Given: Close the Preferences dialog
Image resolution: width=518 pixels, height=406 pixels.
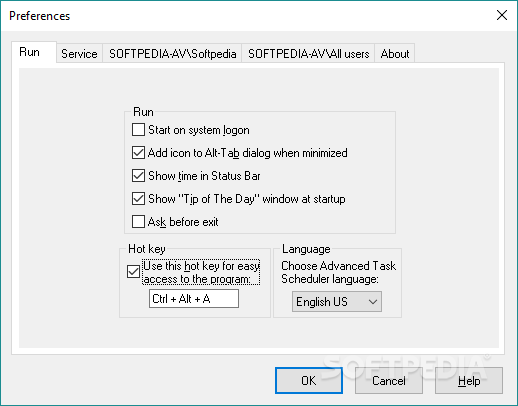Looking at the screenshot, I should click(x=502, y=15).
